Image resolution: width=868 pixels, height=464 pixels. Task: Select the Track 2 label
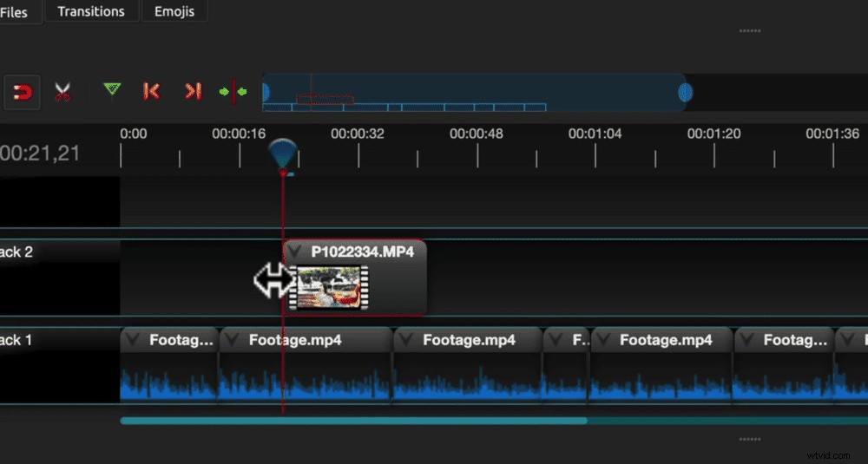[x=16, y=252]
